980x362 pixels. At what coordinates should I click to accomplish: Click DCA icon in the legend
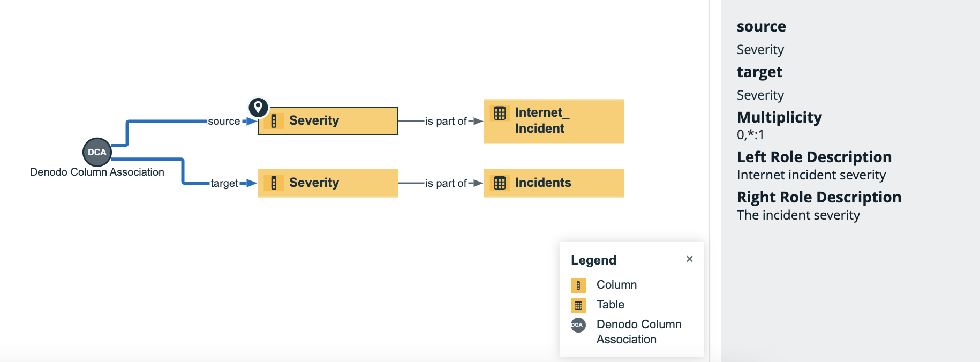pos(578,325)
